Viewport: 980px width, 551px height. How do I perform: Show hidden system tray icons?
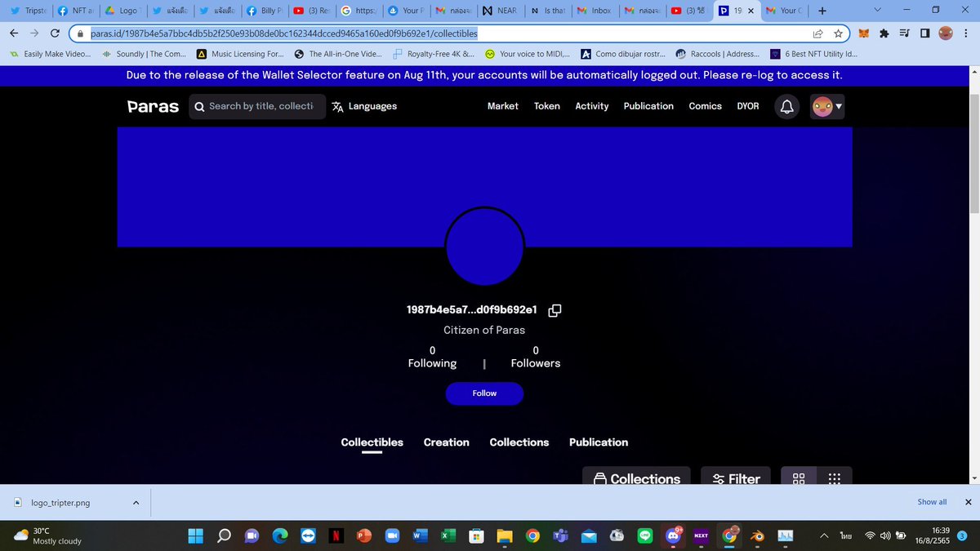click(x=823, y=535)
